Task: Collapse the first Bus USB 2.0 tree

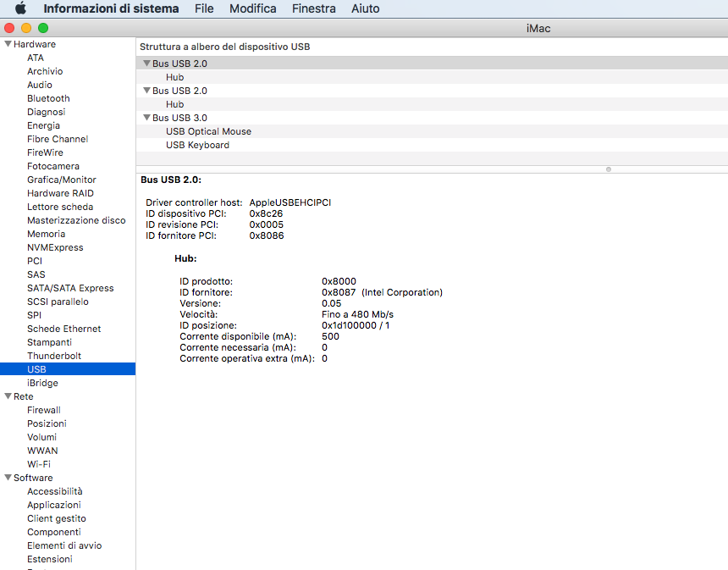Action: [x=146, y=64]
